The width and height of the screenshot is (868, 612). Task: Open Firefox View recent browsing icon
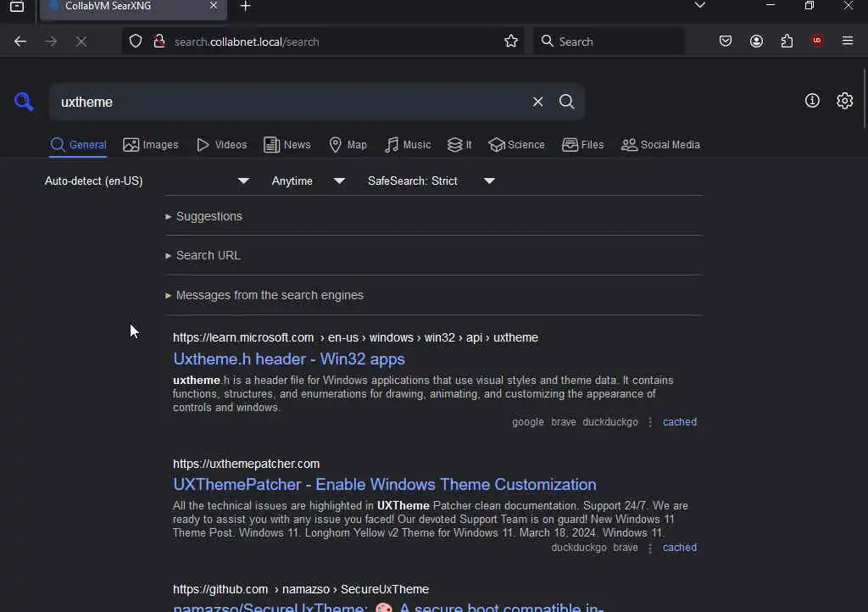17,7
